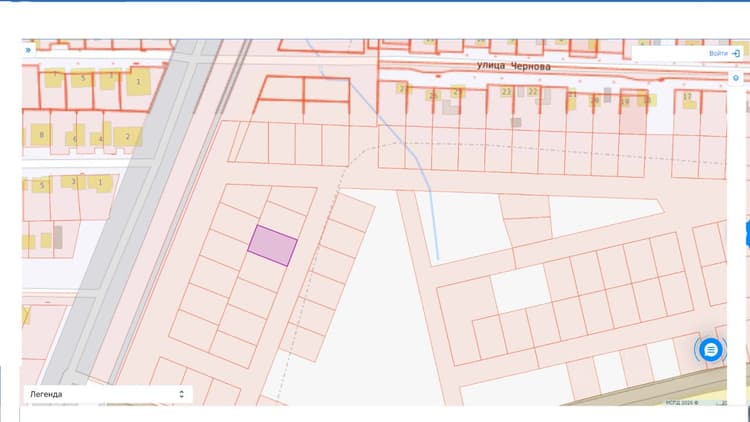Click the login arrow-door icon
Image resolution: width=750 pixels, height=422 pixels.
pos(736,53)
